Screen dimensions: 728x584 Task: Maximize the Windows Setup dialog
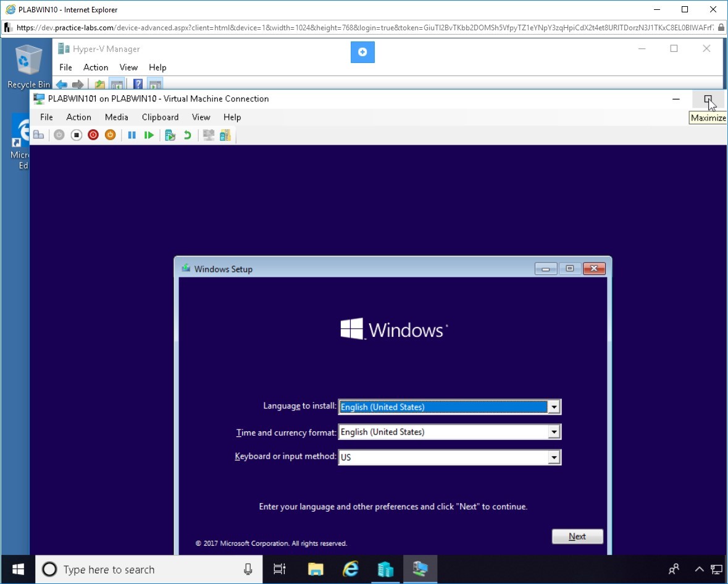[570, 269]
